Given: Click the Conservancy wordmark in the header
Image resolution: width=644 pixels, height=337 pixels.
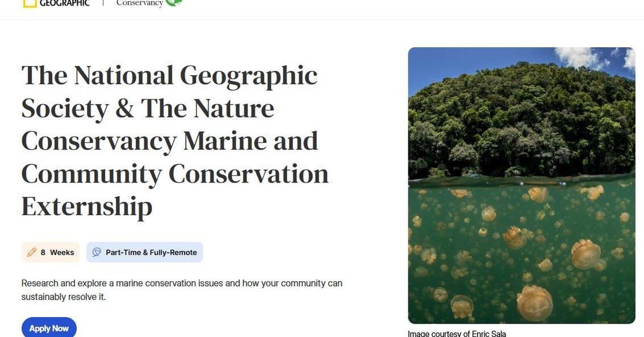Looking at the screenshot, I should coord(138,3).
